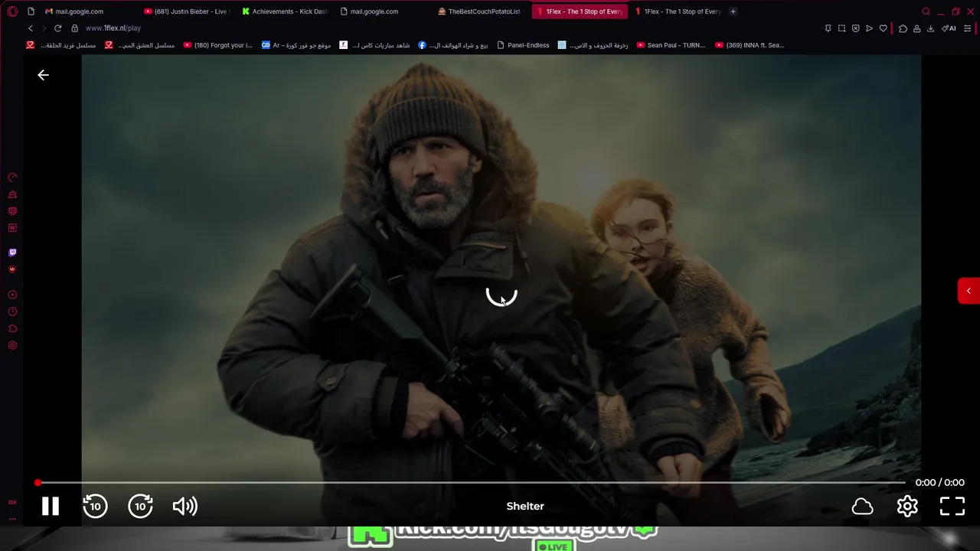This screenshot has height=551, width=980.
Task: Open the Facebook phones marketplace bookmark
Action: tap(452, 45)
